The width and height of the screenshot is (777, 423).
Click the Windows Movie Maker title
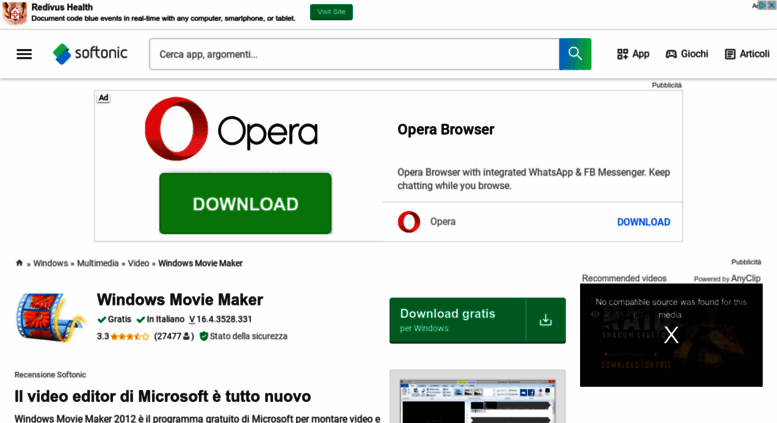180,300
